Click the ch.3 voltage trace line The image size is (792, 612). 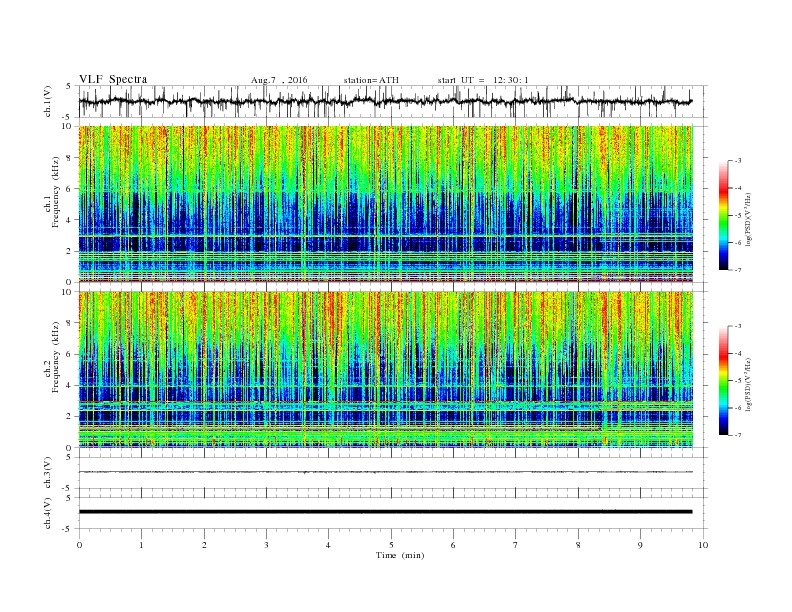coord(386,472)
